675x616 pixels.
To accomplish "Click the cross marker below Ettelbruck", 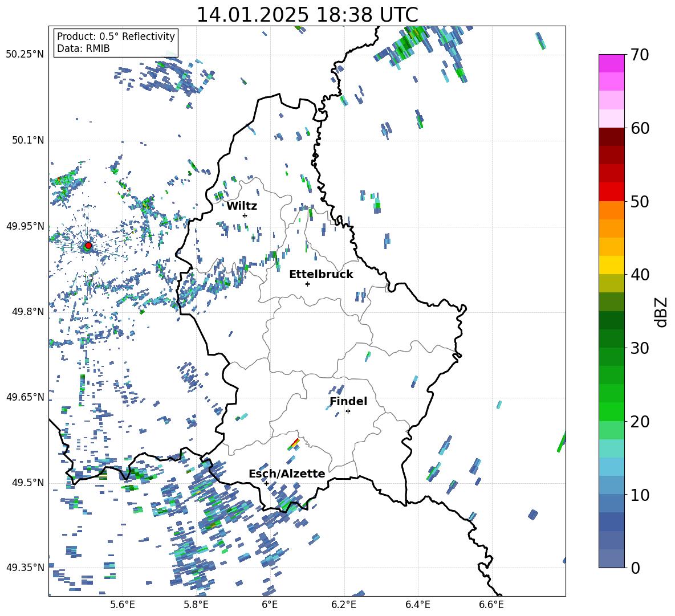I will click(x=307, y=284).
